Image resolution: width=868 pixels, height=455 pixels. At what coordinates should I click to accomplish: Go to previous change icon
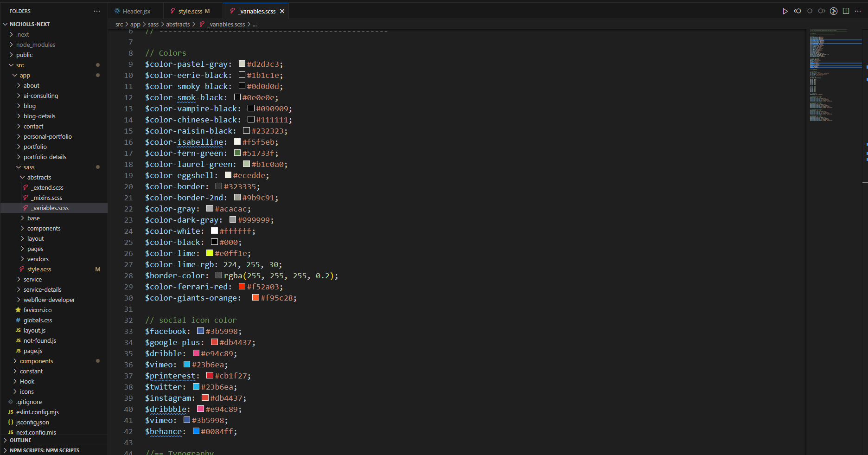pyautogui.click(x=798, y=11)
